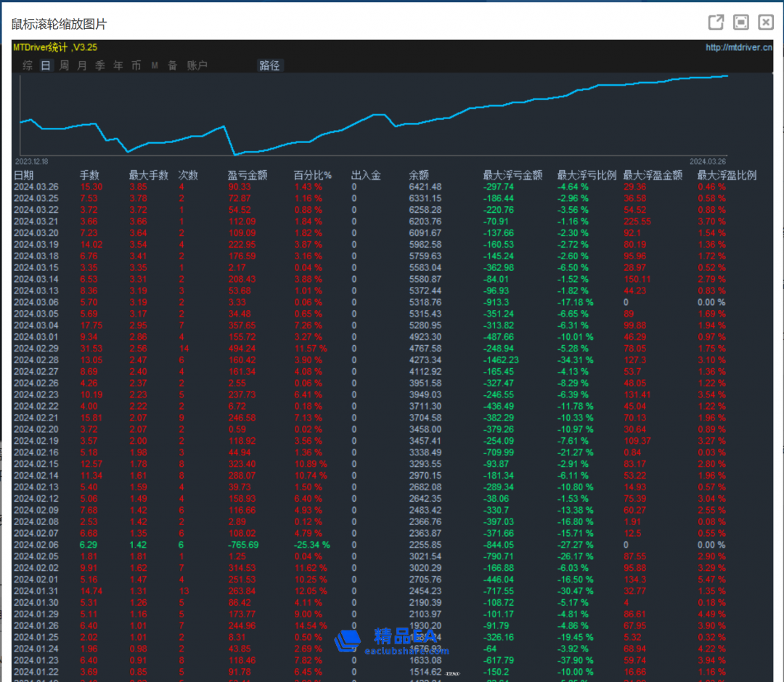784x682 pixels.
Task: Select the M tab
Action: pyautogui.click(x=155, y=65)
